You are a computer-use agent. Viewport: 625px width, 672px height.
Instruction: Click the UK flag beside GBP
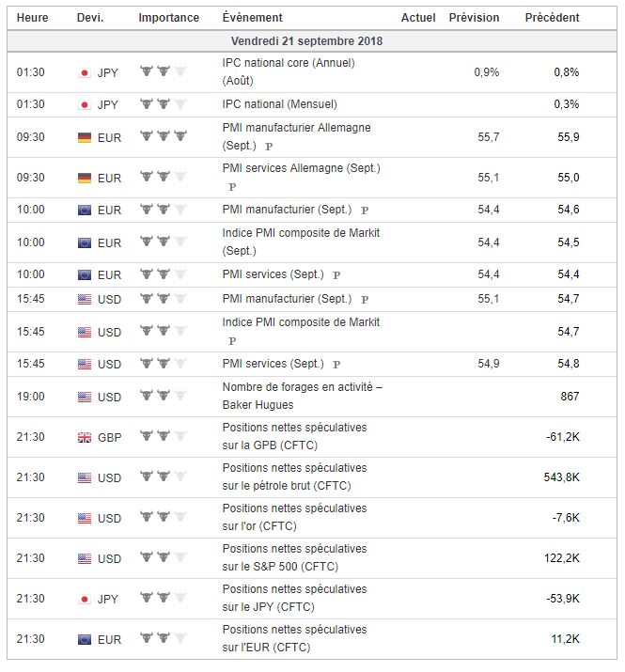[x=85, y=437]
